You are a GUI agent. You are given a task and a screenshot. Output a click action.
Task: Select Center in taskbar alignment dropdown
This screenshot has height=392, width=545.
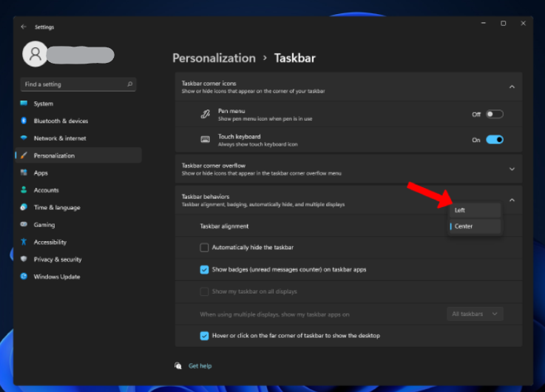475,226
